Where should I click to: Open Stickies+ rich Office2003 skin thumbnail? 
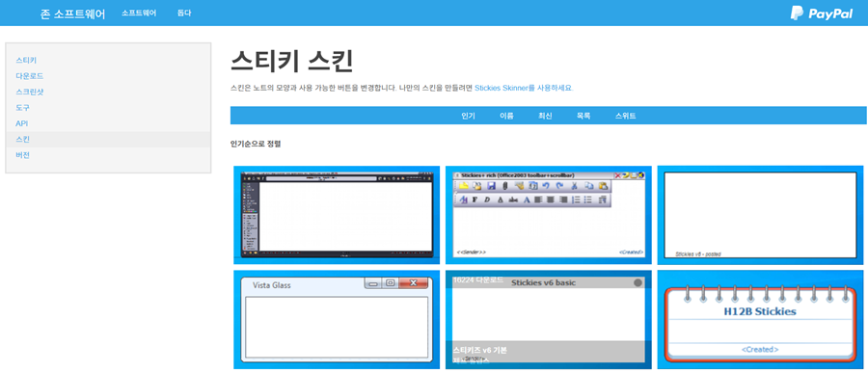coord(549,215)
